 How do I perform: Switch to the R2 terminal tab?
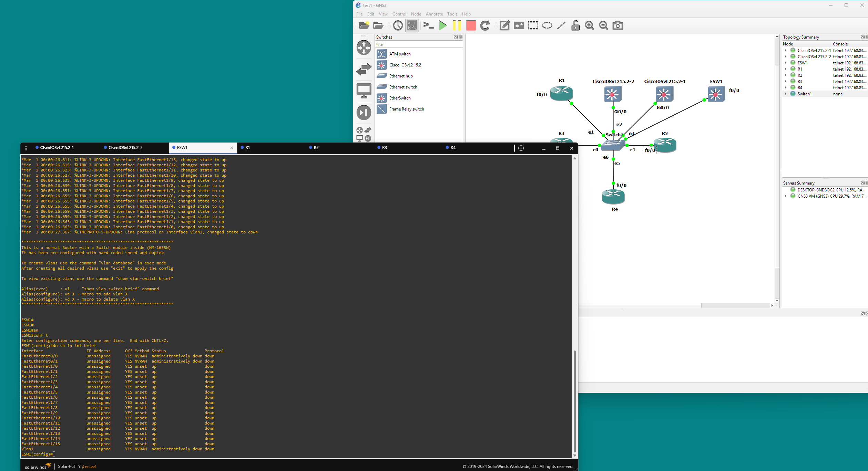coord(316,148)
